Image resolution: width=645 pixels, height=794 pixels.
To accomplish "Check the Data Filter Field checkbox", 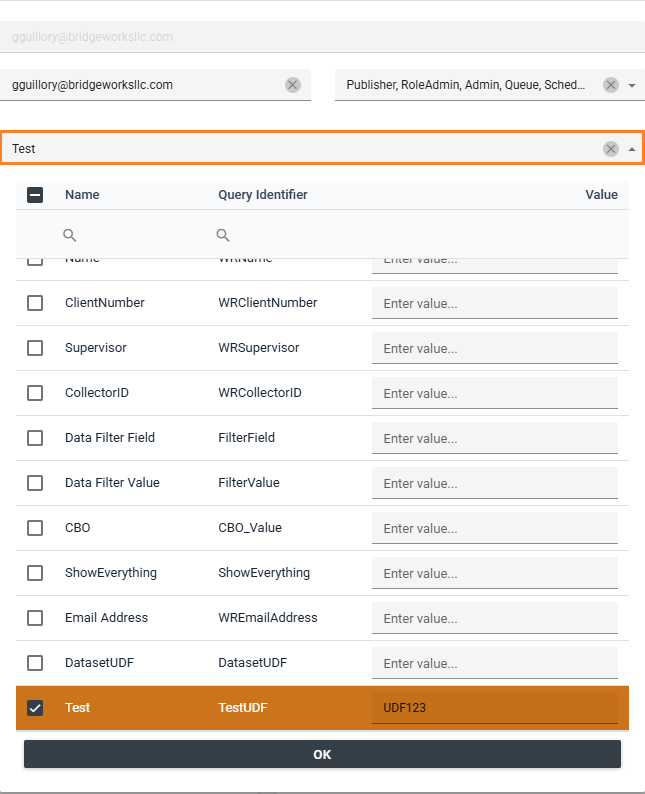I will [x=35, y=438].
